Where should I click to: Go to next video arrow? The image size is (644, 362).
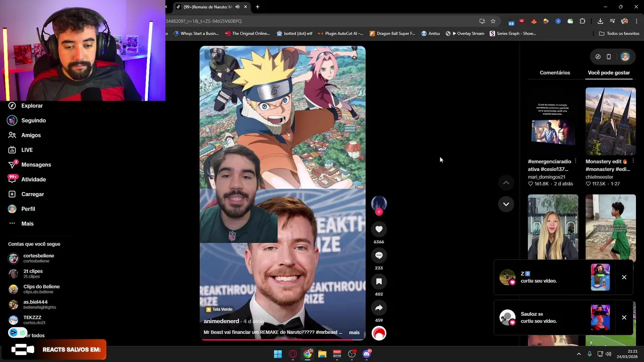coord(506,204)
